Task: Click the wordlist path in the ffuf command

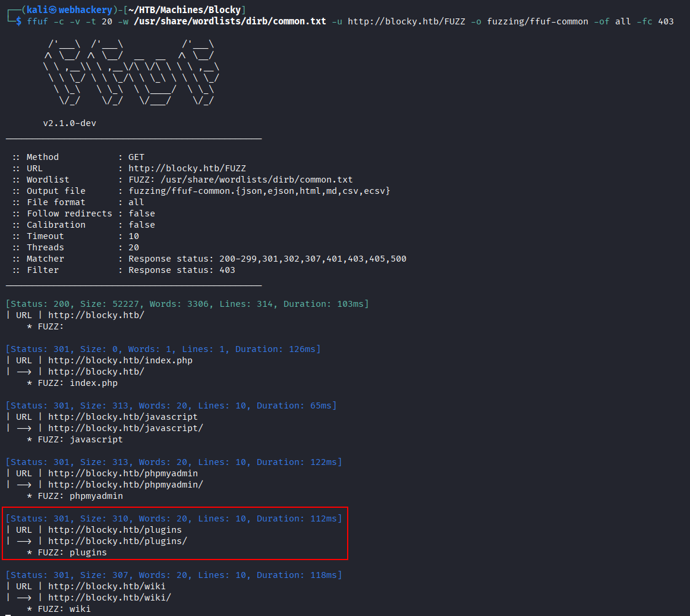Action: 230,21
